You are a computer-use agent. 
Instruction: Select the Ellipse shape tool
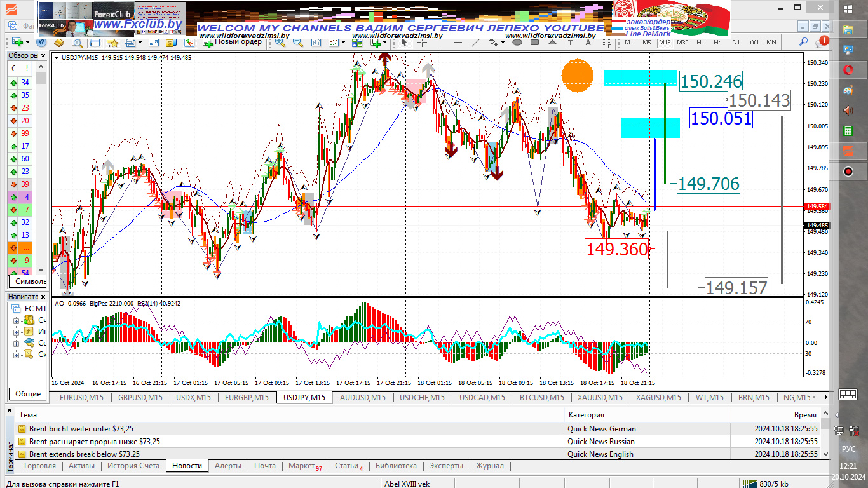coord(517,43)
